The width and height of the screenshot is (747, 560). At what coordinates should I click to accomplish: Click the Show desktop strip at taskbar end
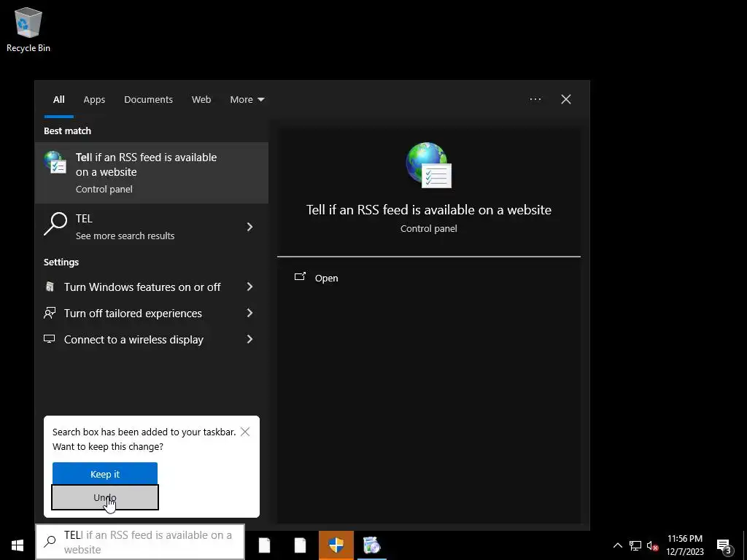(x=745, y=545)
